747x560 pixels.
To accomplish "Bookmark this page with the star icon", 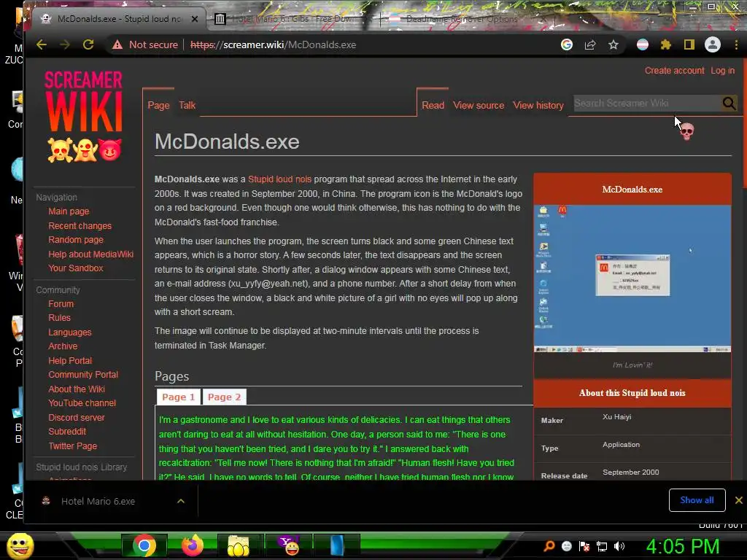I will pos(613,44).
